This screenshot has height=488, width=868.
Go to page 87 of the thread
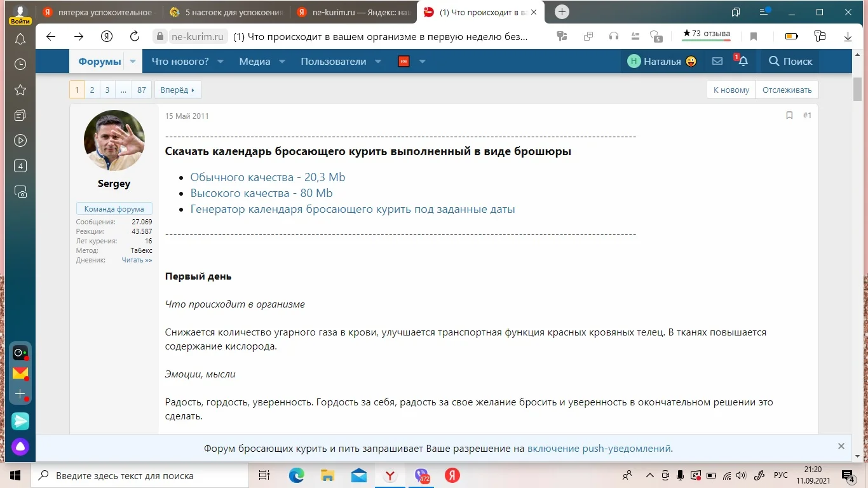coord(142,90)
